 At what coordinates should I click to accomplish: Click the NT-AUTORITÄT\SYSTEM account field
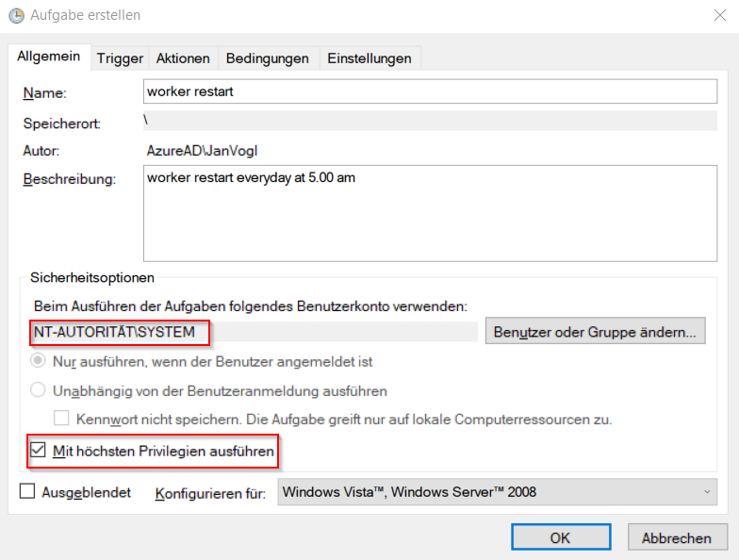(255, 332)
